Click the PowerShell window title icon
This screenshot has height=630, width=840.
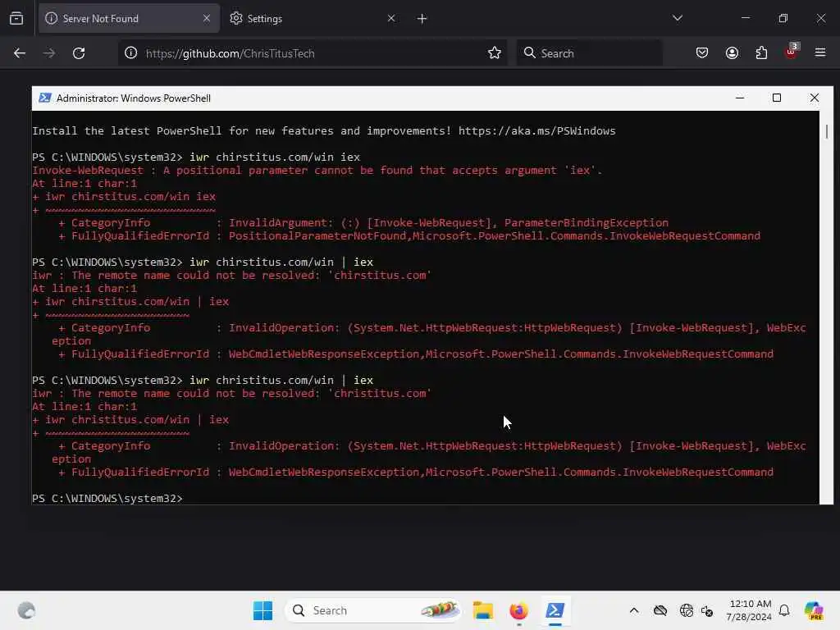coord(45,98)
